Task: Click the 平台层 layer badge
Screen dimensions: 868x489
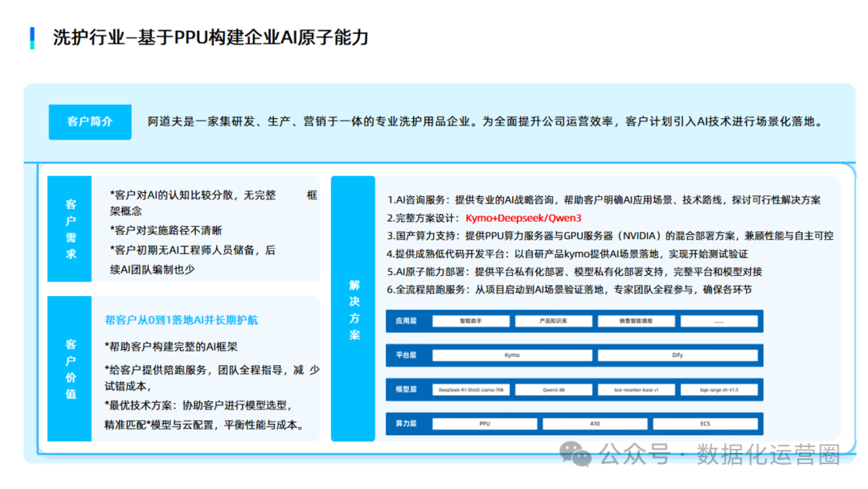Action: (408, 355)
